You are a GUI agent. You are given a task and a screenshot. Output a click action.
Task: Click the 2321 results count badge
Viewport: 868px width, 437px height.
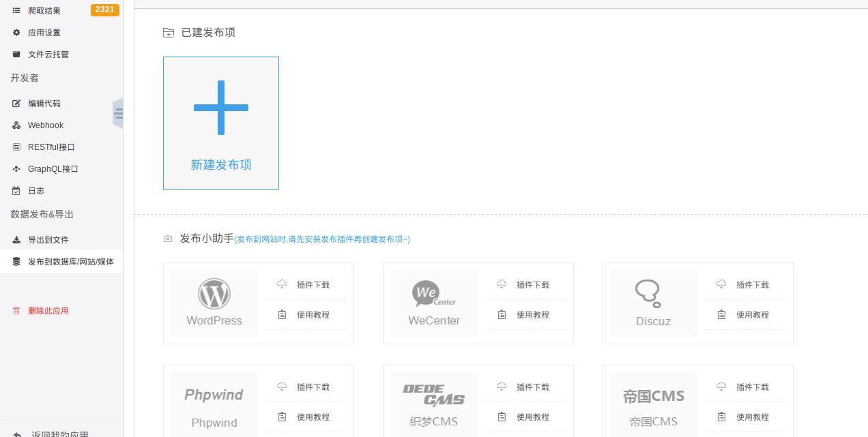pyautogui.click(x=104, y=10)
